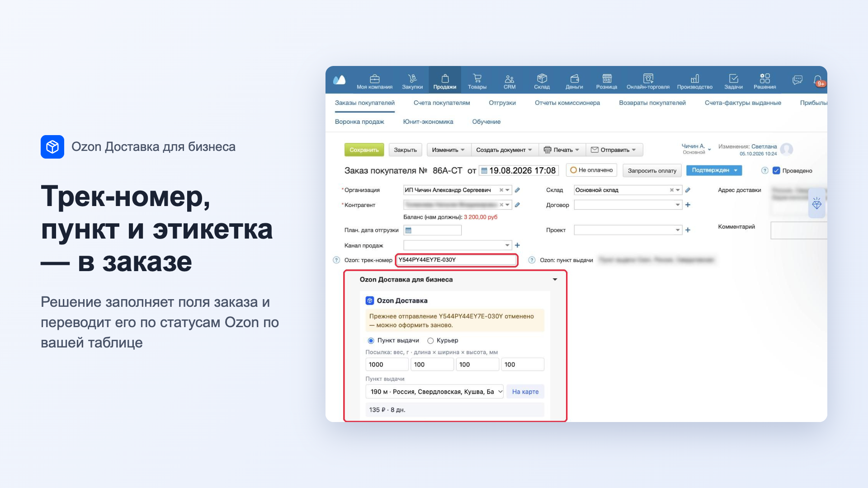Click the На карте button
The height and width of the screenshot is (488, 868).
pos(525,392)
